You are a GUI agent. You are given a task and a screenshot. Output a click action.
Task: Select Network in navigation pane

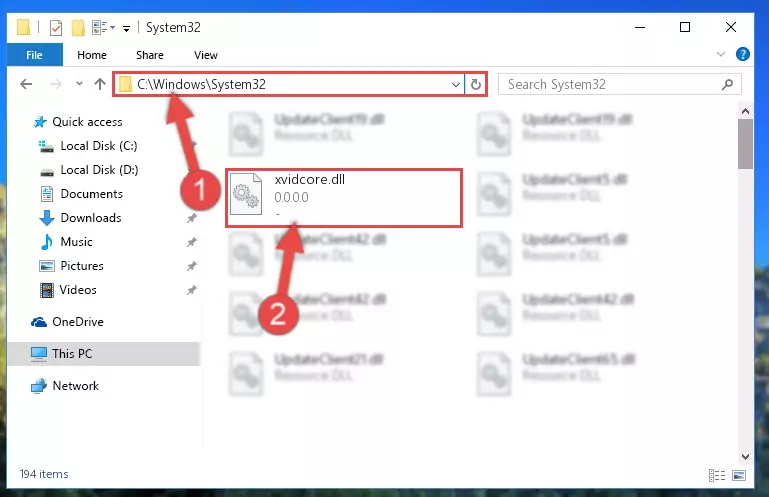point(76,386)
